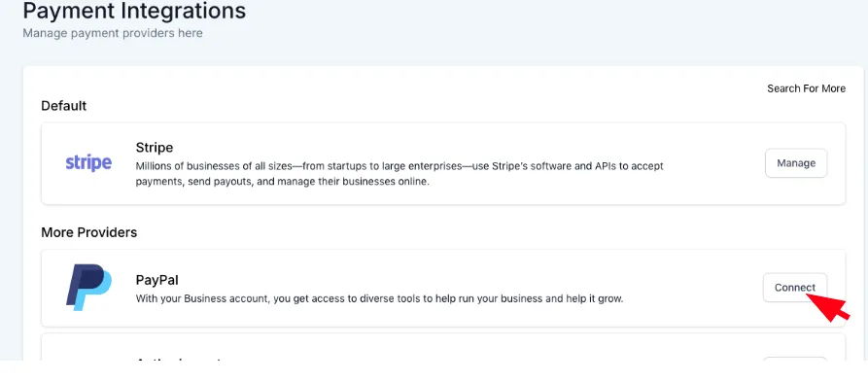Image resolution: width=868 pixels, height=381 pixels.
Task: Click the 'send payouts' line in Stripe text
Action: coord(282,182)
